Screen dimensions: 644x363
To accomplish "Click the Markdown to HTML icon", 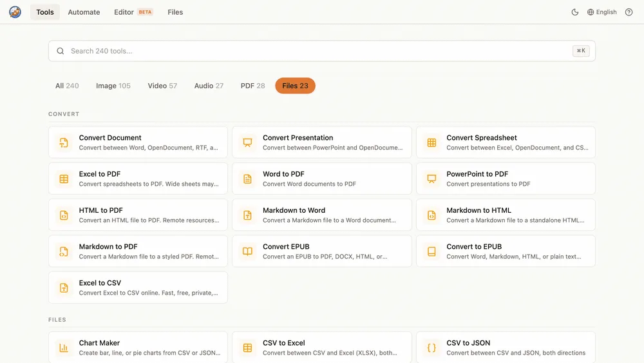I will click(431, 215).
